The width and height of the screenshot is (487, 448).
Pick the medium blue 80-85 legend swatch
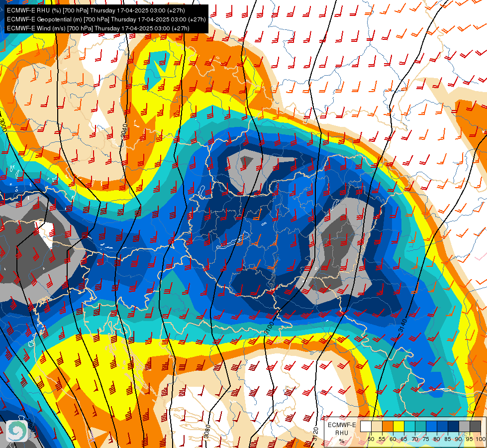[x=443, y=426]
